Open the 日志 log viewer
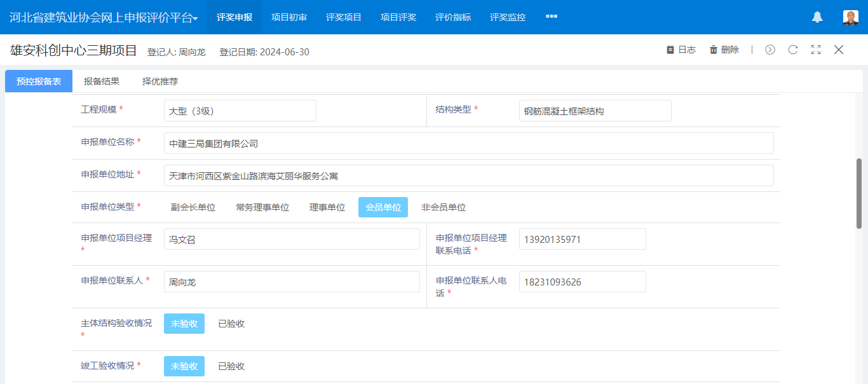 [681, 50]
